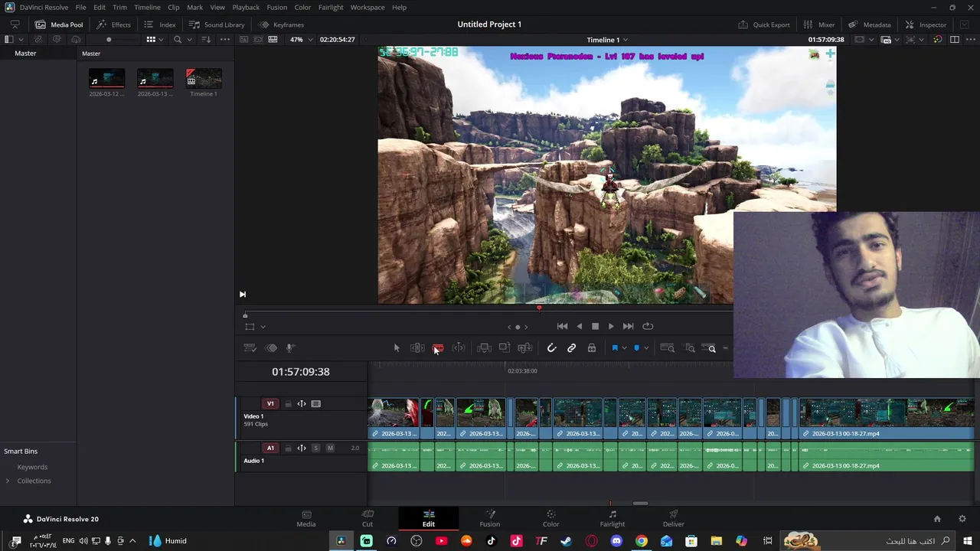Click the Detail Zoom icon

[x=690, y=348]
